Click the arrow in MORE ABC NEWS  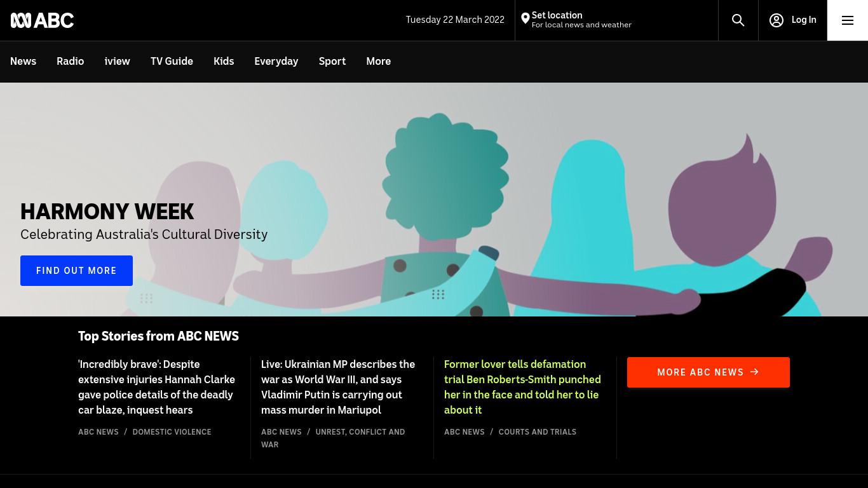[x=754, y=372]
